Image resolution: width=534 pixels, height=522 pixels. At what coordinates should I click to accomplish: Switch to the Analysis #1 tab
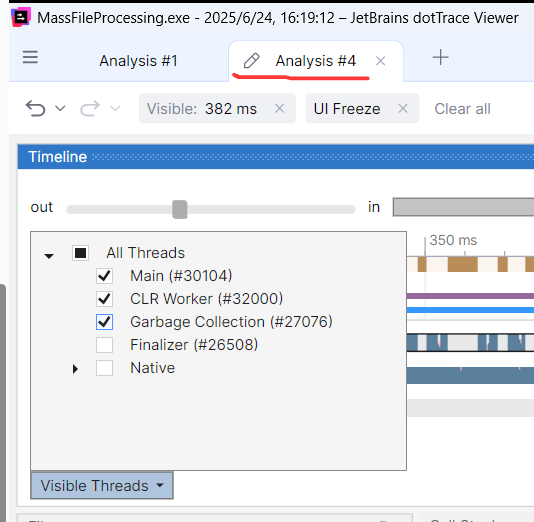pyautogui.click(x=139, y=61)
